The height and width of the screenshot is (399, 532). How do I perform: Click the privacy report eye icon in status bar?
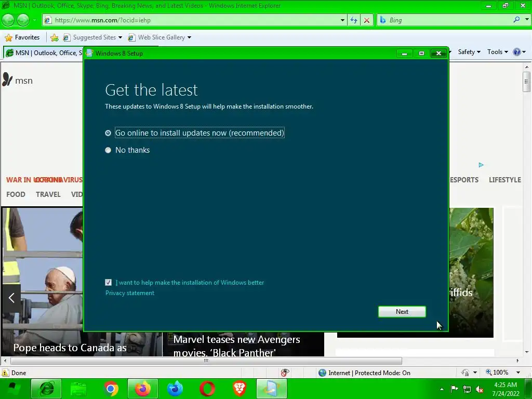pos(285,373)
